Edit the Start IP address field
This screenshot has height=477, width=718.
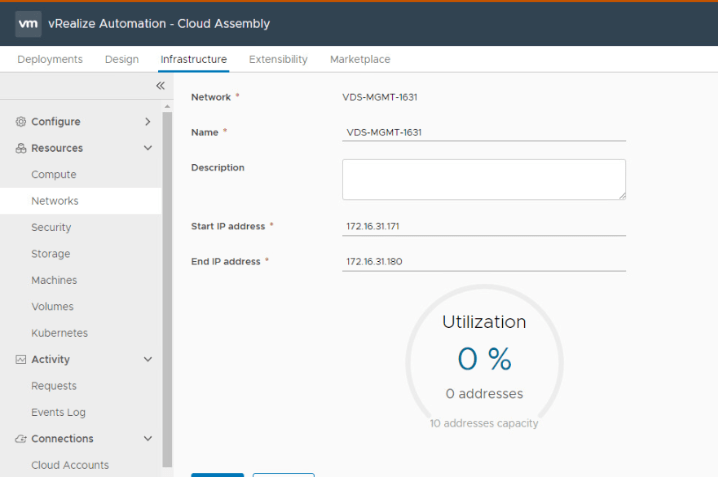[x=484, y=226]
